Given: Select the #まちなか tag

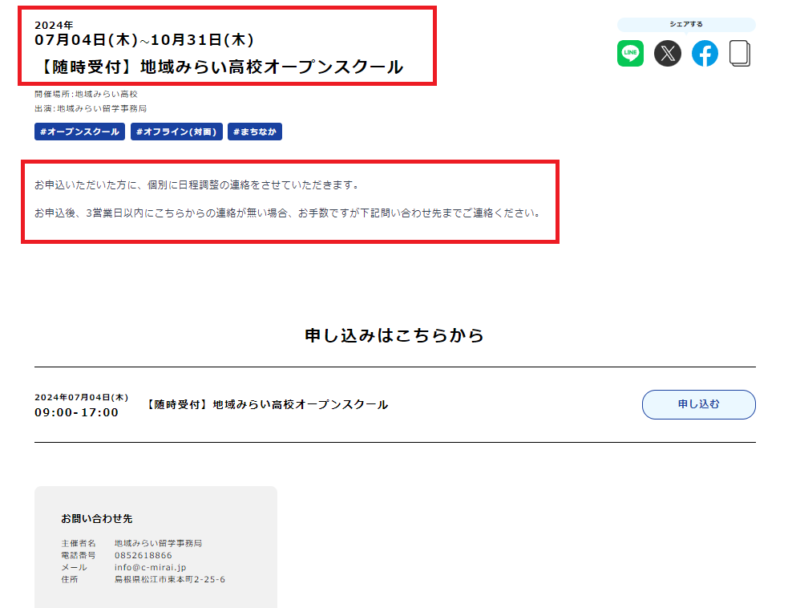Looking at the screenshot, I should (255, 132).
